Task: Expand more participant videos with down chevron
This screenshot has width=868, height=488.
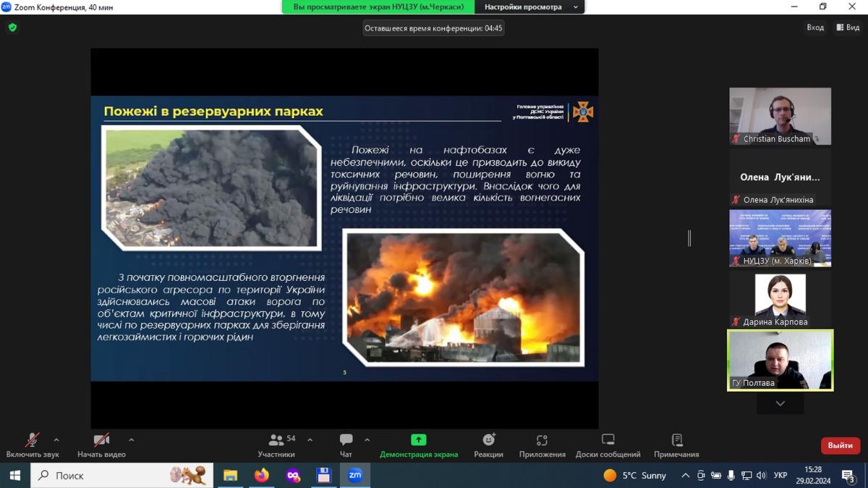Action: [780, 403]
